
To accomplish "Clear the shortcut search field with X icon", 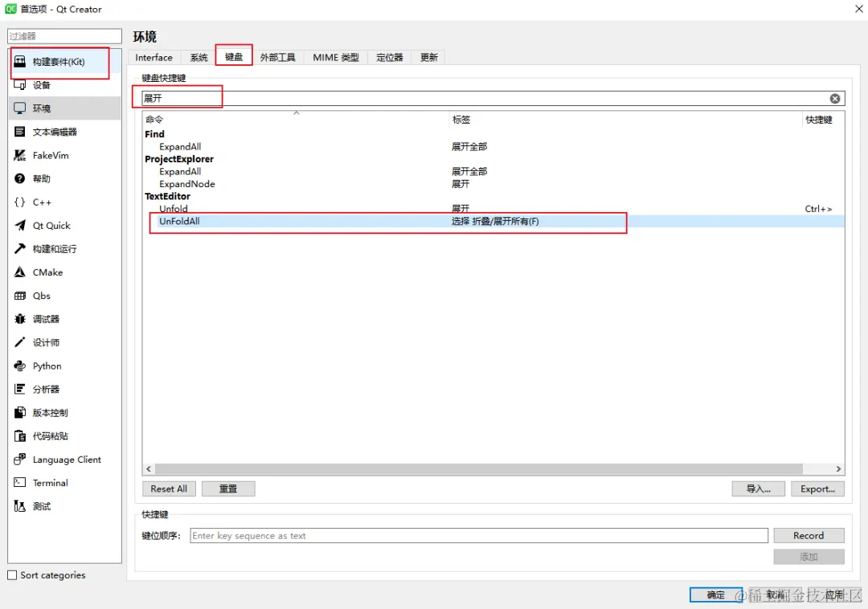I will (835, 99).
